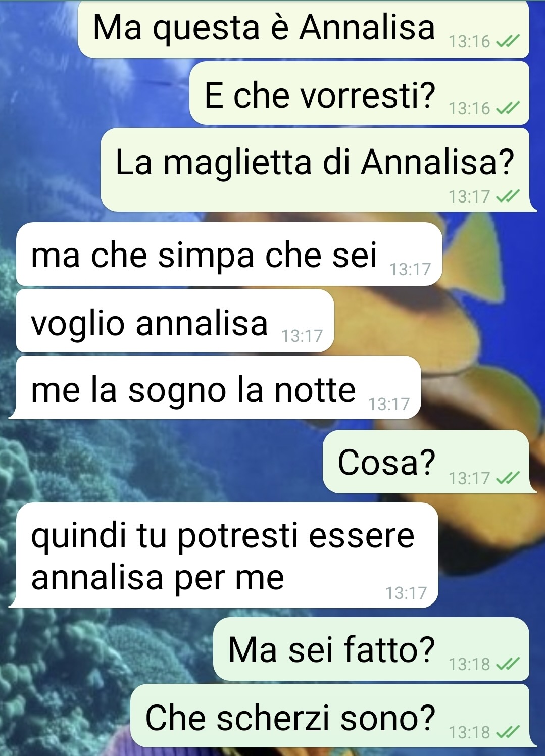Image resolution: width=545 pixels, height=756 pixels.
Task: Click the checkmarks beside 'Cosa?'
Action: [x=508, y=478]
